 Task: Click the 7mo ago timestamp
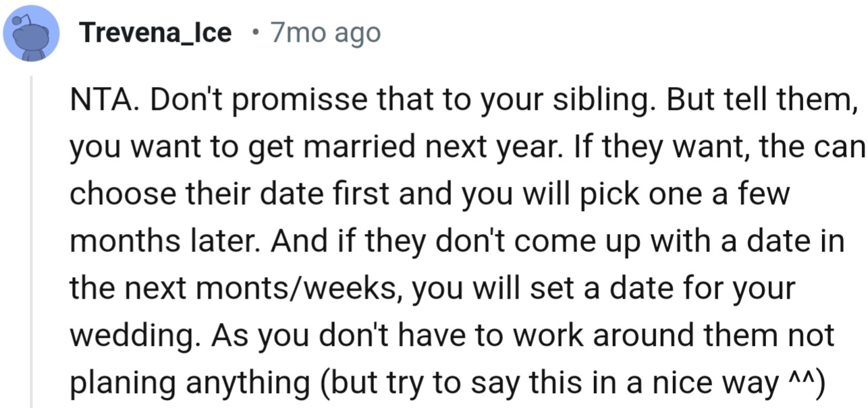coord(325,32)
